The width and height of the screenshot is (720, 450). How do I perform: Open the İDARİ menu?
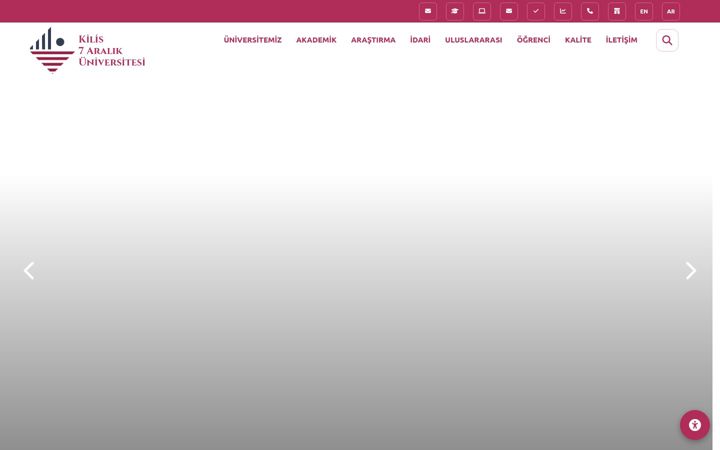click(420, 40)
